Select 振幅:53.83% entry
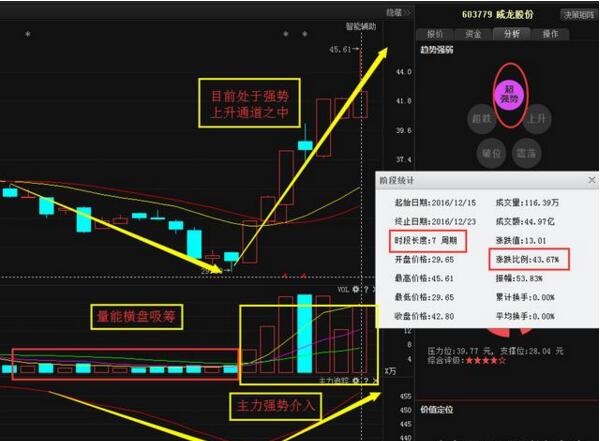600x441 pixels. [519, 278]
